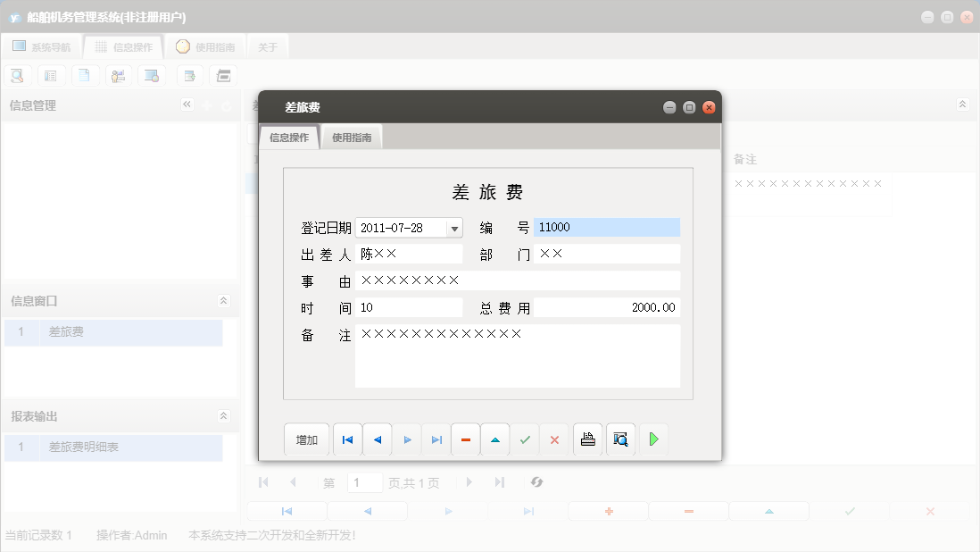Select the search/query icon in main toolbar
This screenshot has width=980, height=552.
point(17,75)
